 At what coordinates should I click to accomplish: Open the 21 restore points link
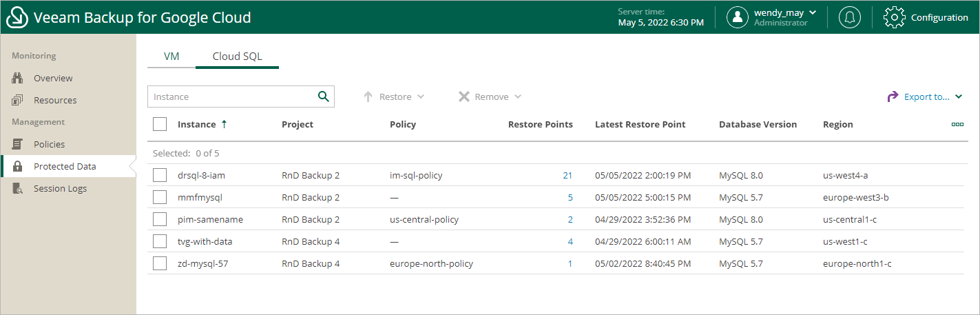coord(567,175)
